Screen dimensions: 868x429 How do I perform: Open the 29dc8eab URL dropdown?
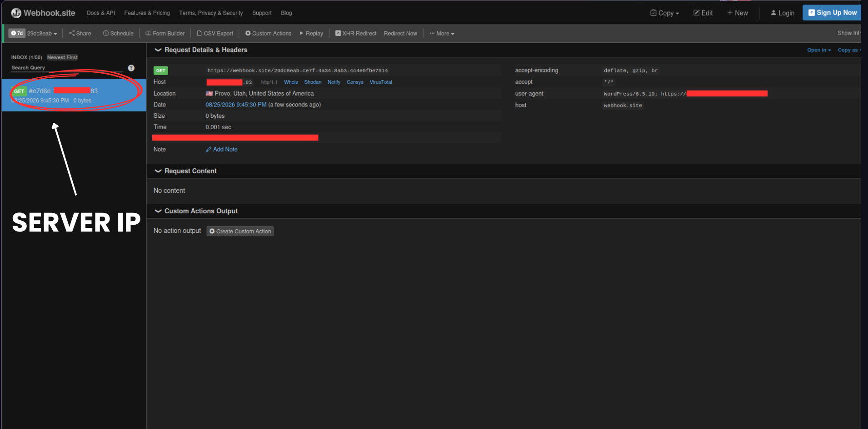(x=42, y=33)
